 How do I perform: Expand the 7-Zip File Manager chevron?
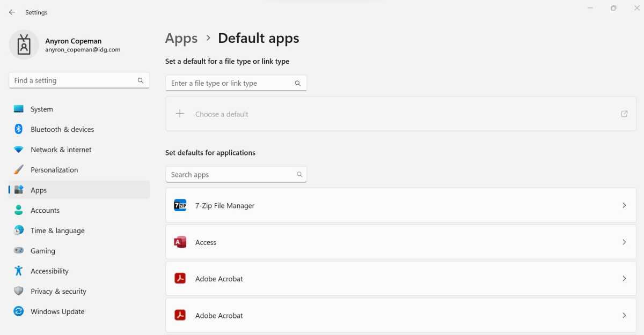click(624, 205)
